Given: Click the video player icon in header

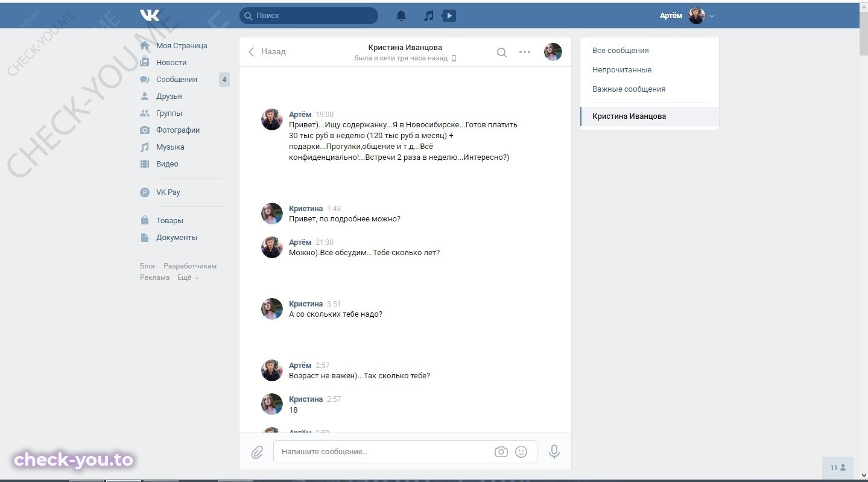Looking at the screenshot, I should [449, 16].
